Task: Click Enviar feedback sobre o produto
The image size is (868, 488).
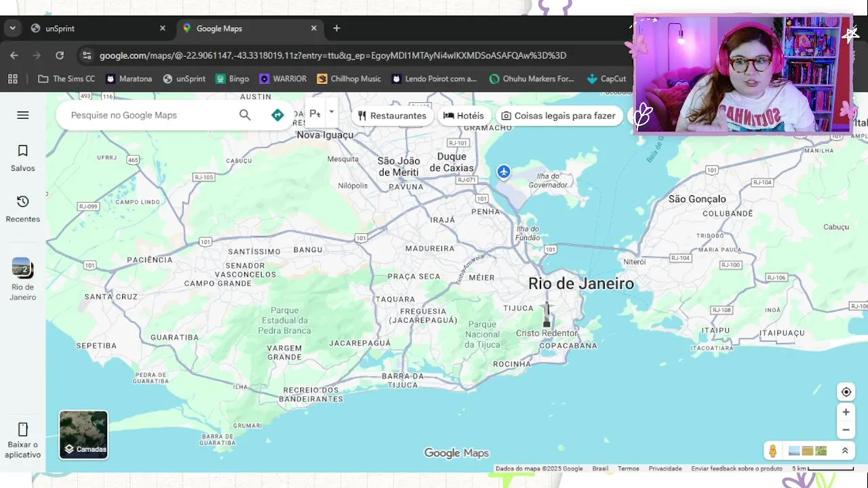Action: [x=736, y=468]
